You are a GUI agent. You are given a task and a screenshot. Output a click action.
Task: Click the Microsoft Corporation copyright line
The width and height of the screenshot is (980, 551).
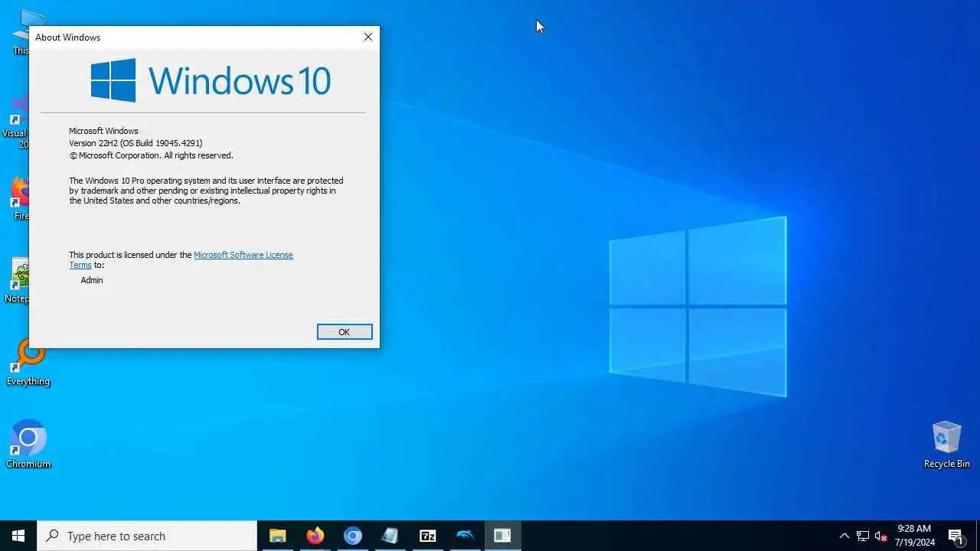tap(151, 155)
